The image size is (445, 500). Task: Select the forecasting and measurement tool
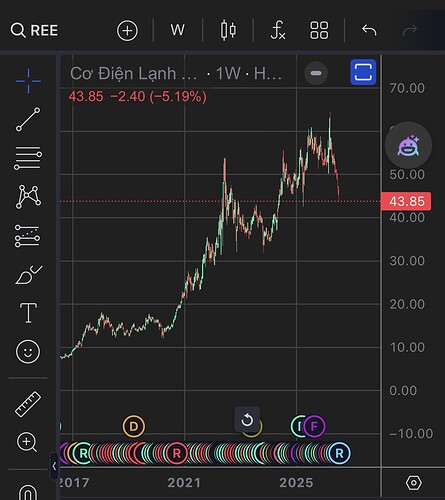(27, 236)
